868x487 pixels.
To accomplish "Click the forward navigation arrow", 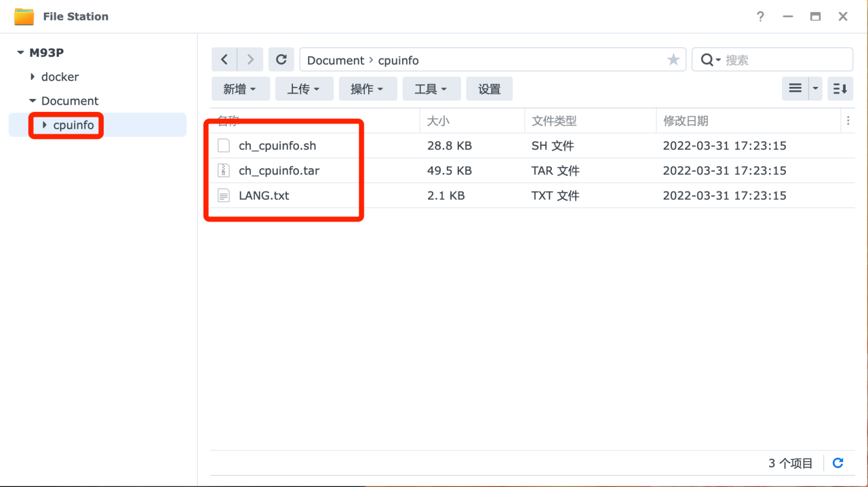I will tap(250, 60).
